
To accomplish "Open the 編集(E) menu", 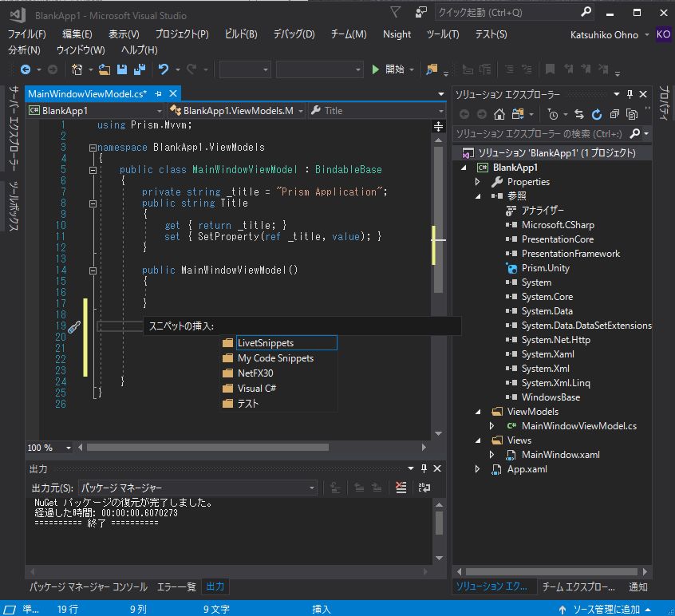I will click(77, 34).
